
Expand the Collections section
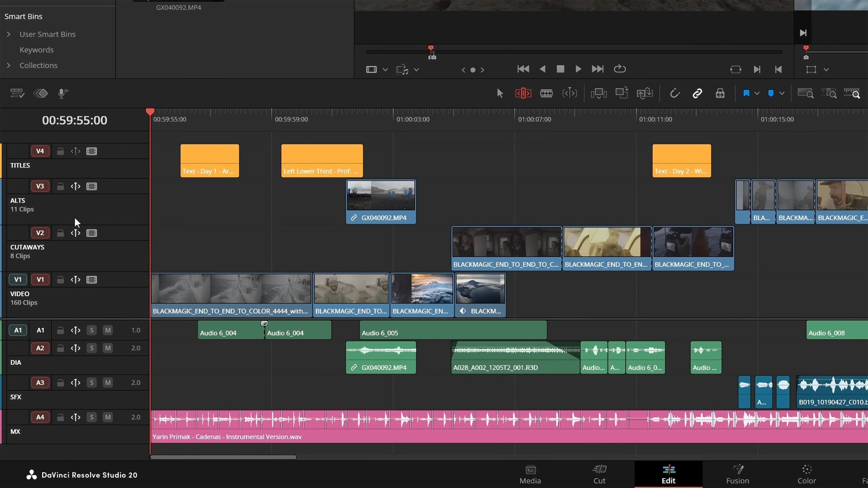8,65
